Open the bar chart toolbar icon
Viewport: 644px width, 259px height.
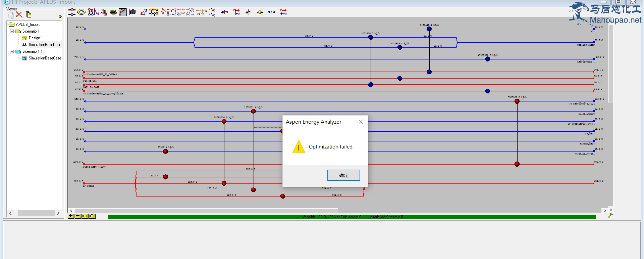pos(133,12)
